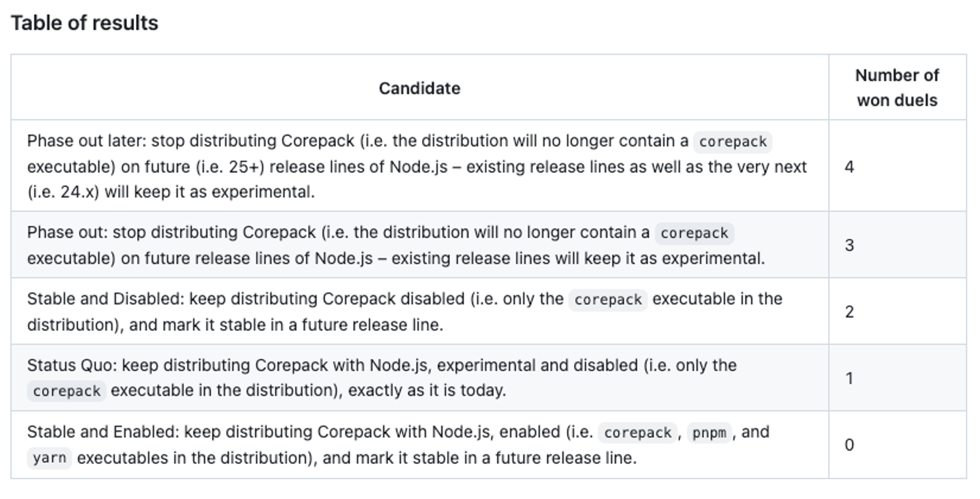
Task: Click the won duels value 4
Action: 849,167
